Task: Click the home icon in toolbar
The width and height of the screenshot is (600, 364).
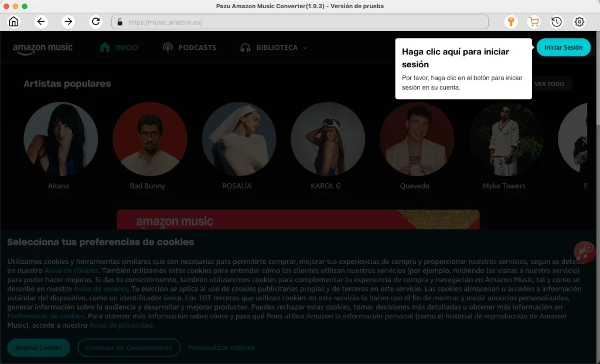Action: click(x=14, y=22)
